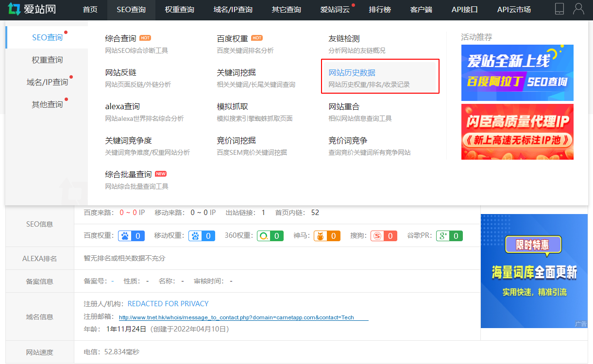
Task: Click the 广告 label on the ad
Action: (x=581, y=324)
